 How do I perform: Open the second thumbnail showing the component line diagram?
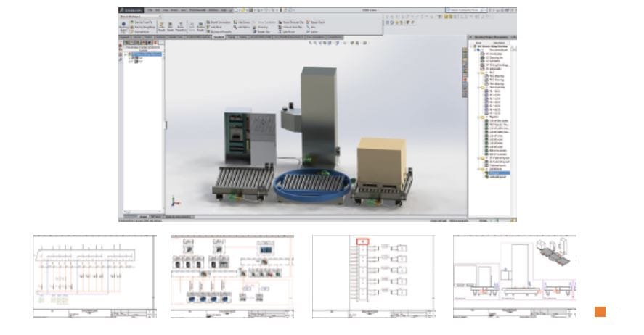point(232,276)
